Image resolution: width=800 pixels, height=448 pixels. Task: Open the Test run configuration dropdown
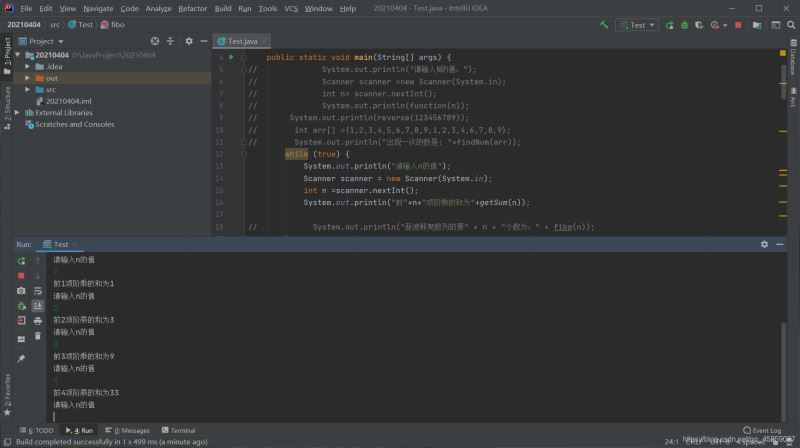pos(636,24)
